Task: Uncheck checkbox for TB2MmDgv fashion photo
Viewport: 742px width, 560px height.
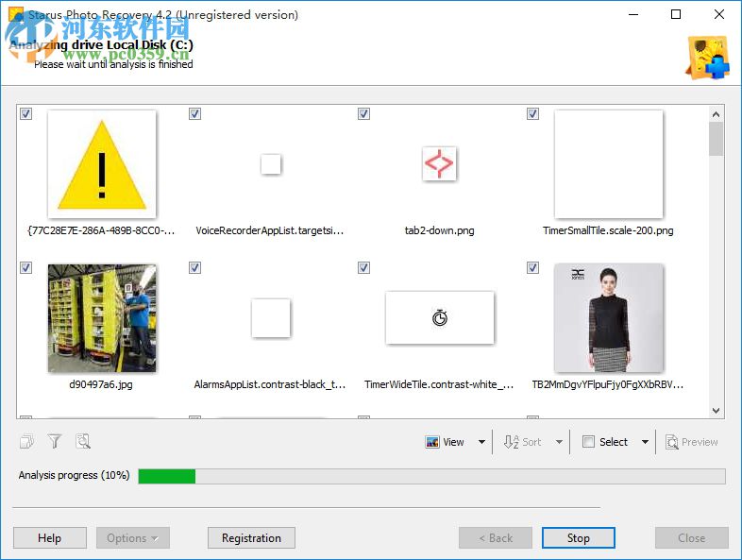Action: [x=532, y=267]
